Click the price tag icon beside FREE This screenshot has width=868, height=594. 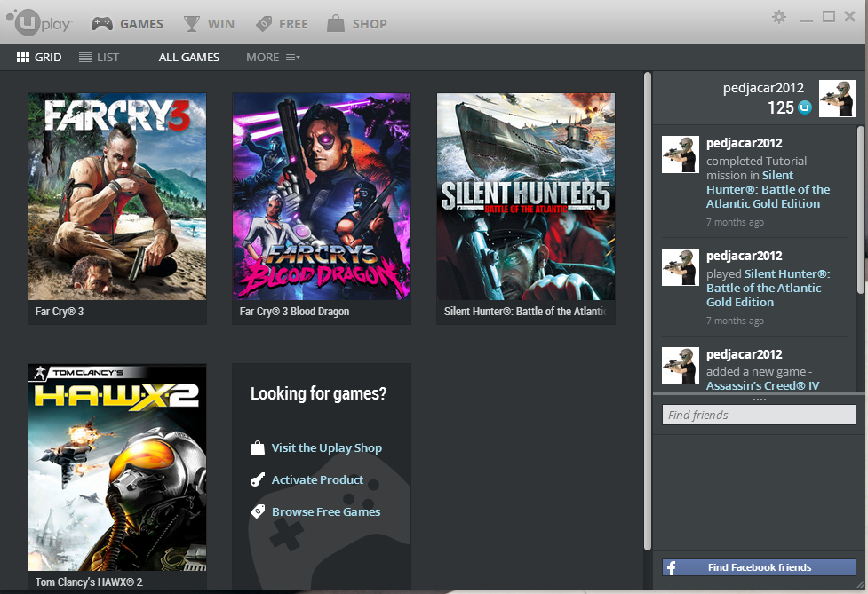tap(264, 24)
